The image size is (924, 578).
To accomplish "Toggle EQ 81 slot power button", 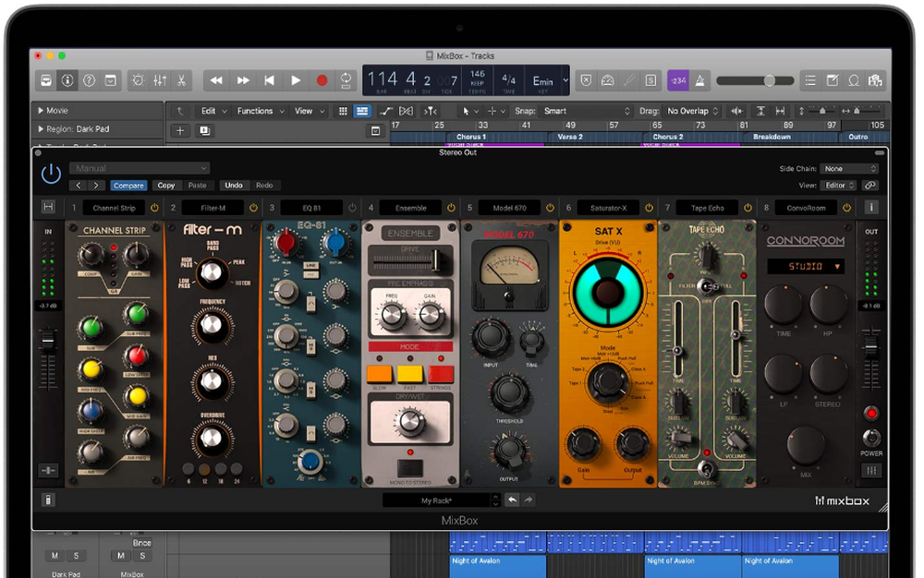I will (352, 208).
